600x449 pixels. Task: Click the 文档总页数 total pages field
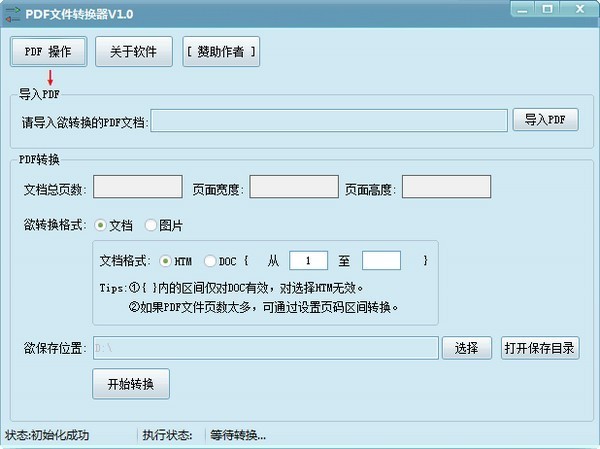coord(137,187)
